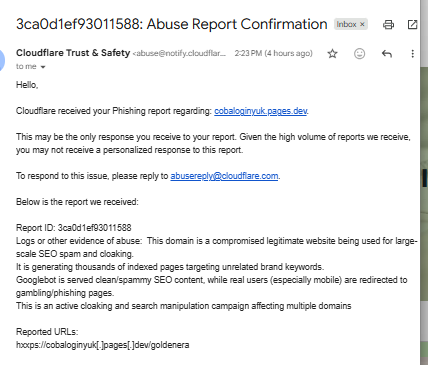Click sender address abuse@notify.cloudflar...
Image resolution: width=428 pixels, height=365 pixels.
point(179,53)
